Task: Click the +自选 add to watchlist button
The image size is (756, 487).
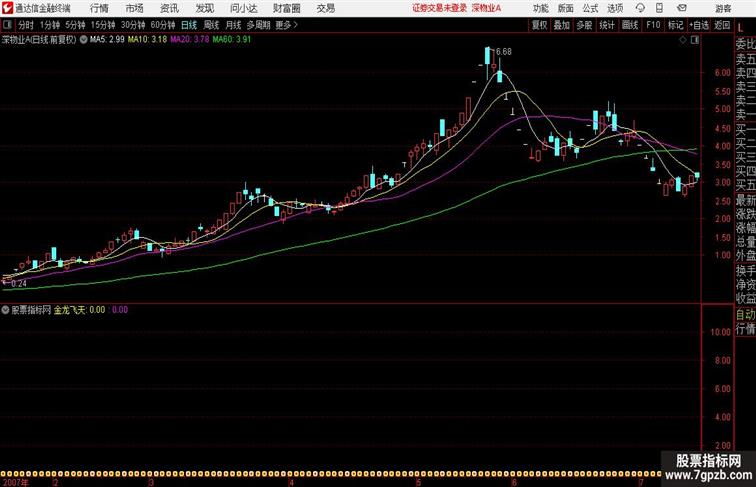Action: point(699,25)
